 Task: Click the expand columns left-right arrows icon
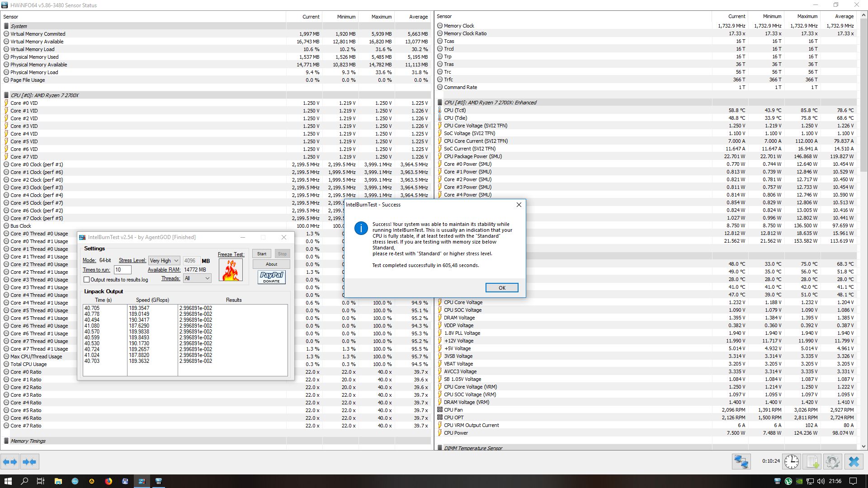10,462
